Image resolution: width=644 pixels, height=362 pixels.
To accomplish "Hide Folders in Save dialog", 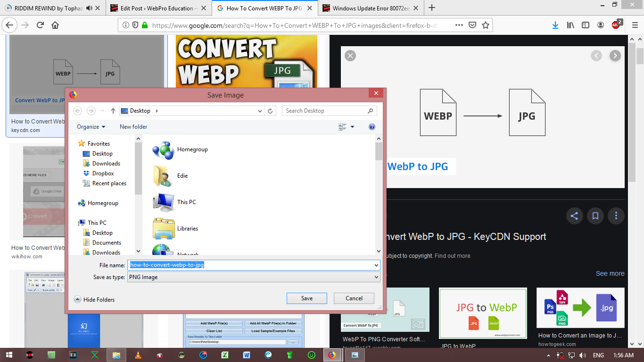I will pos(94,299).
